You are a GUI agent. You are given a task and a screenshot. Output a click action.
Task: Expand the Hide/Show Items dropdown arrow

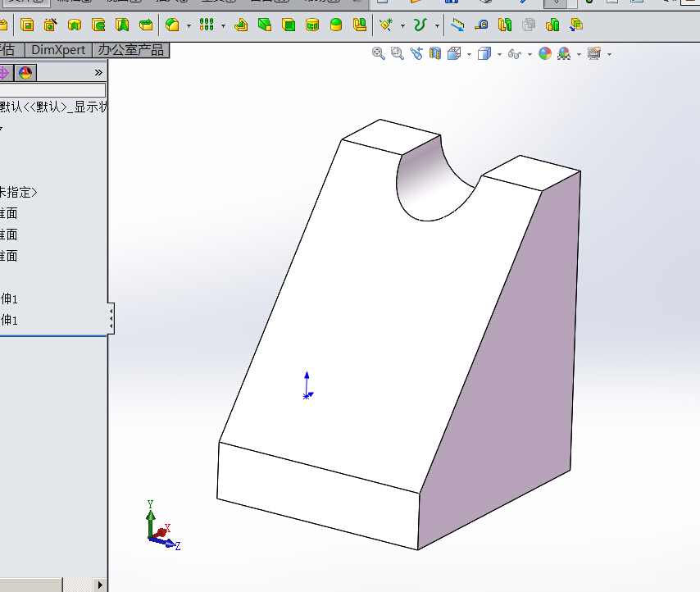click(x=530, y=54)
